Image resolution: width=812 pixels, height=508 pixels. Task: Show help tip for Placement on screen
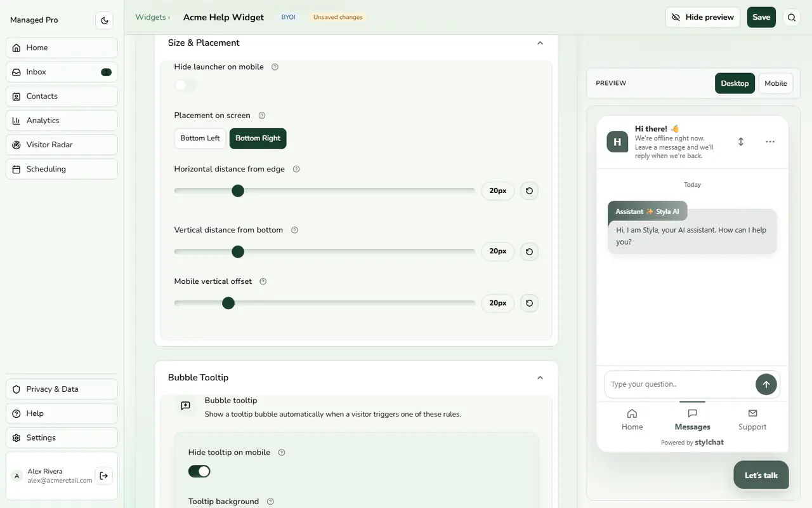pyautogui.click(x=261, y=116)
